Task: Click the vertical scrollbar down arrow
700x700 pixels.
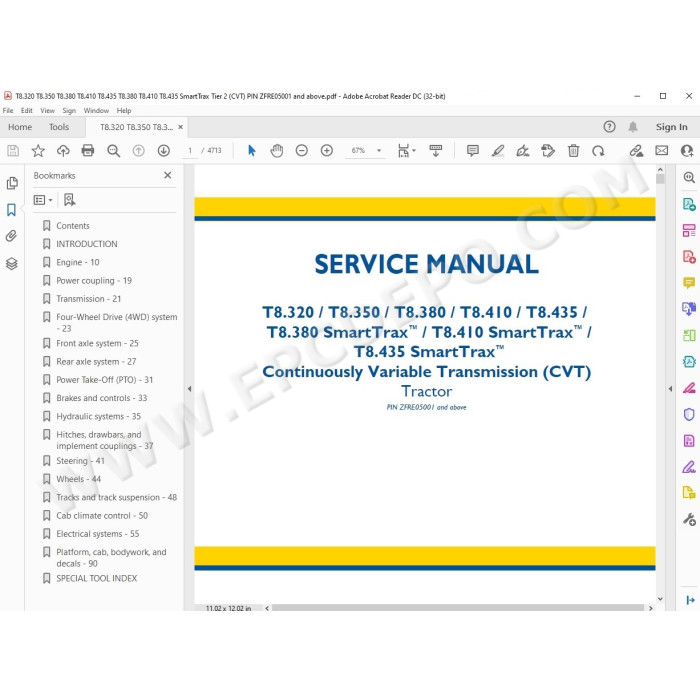Action: point(660,599)
